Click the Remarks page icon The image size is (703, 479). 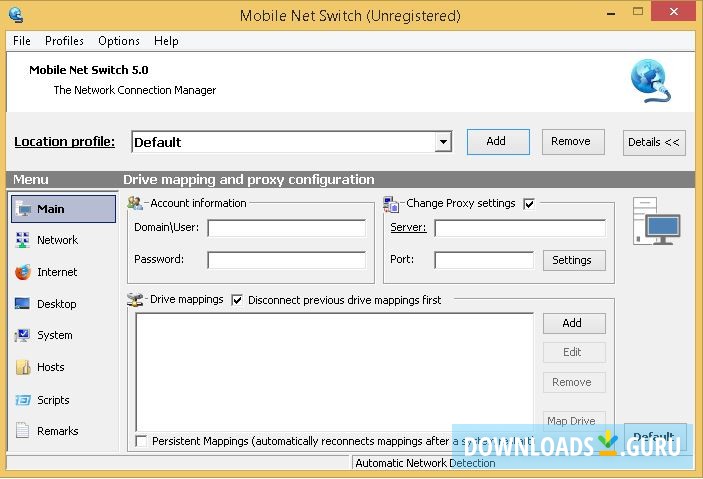coord(22,431)
